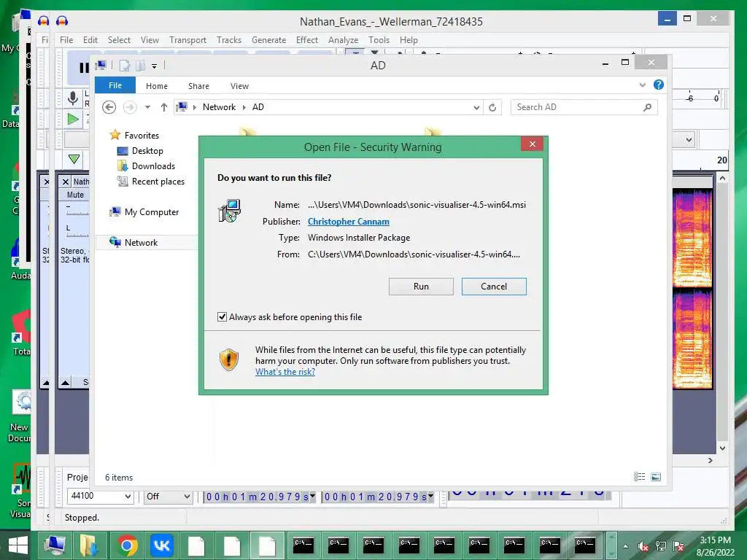Click the Audacity microphone record meter icon
This screenshot has height=560, width=747.
pos(72,98)
